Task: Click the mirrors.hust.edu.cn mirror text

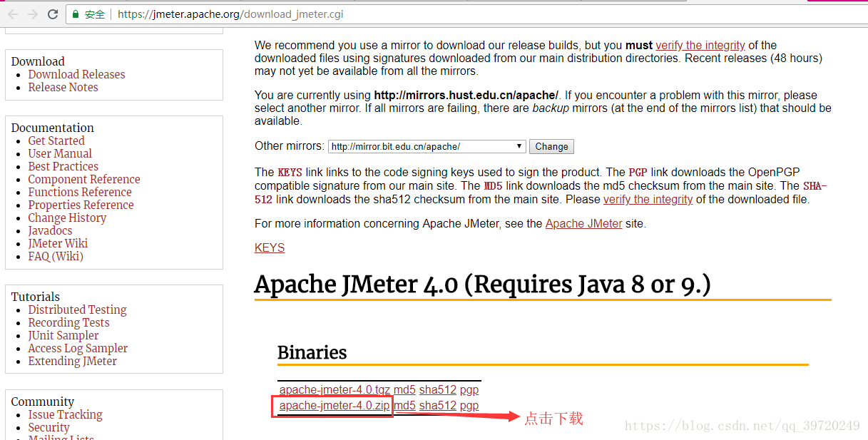Action: pos(466,96)
